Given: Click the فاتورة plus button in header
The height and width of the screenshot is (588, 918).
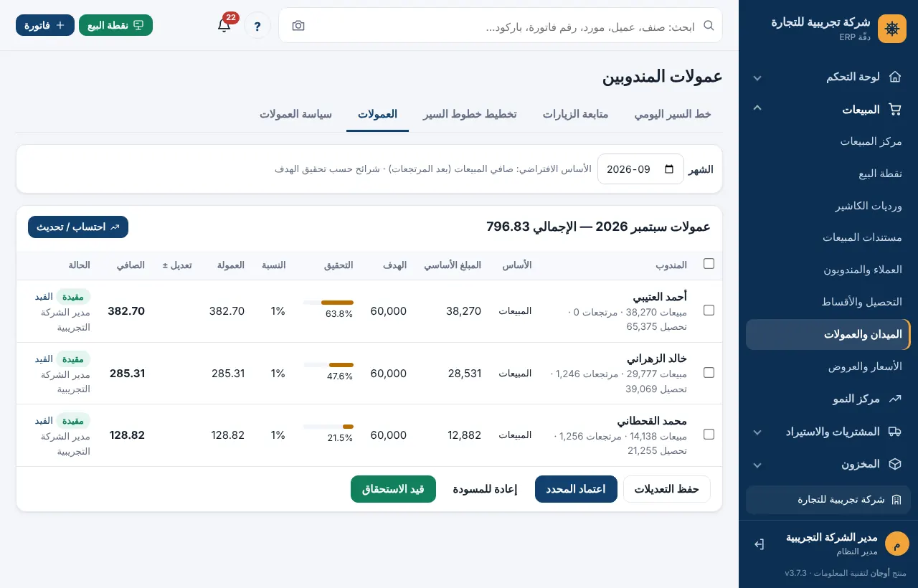Looking at the screenshot, I should 45,25.
